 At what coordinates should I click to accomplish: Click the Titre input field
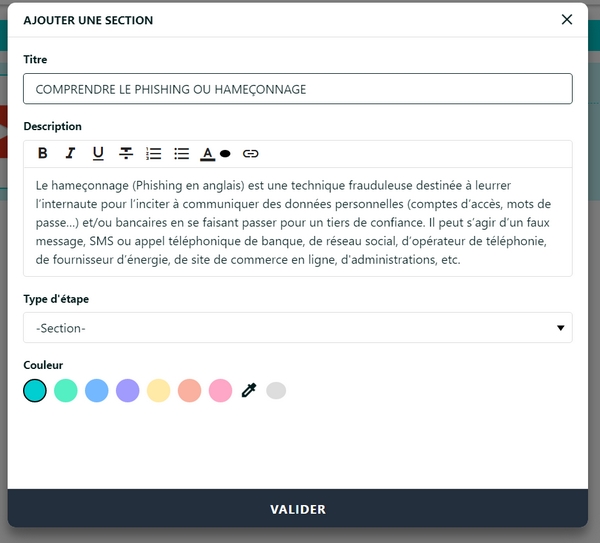298,89
